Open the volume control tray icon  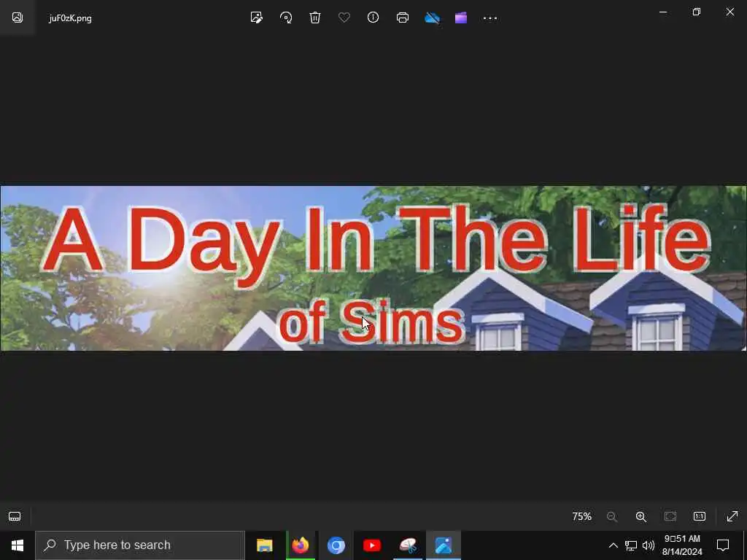click(x=649, y=545)
